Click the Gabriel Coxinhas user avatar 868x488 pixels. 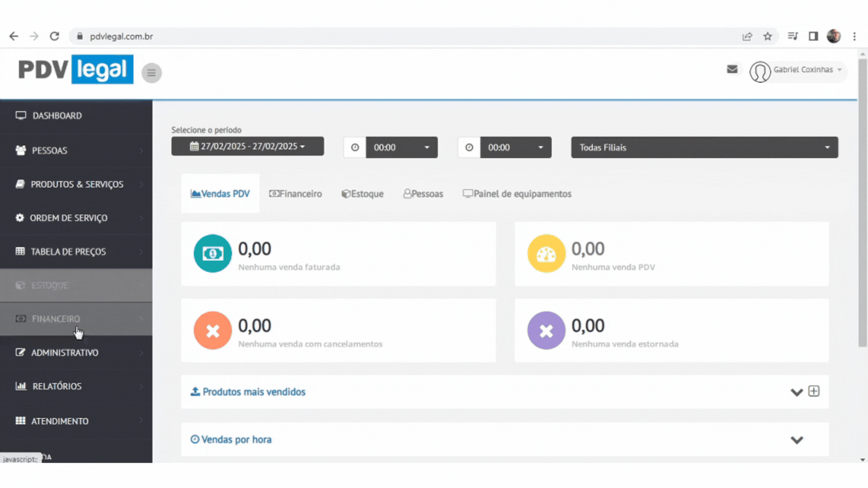coord(760,71)
